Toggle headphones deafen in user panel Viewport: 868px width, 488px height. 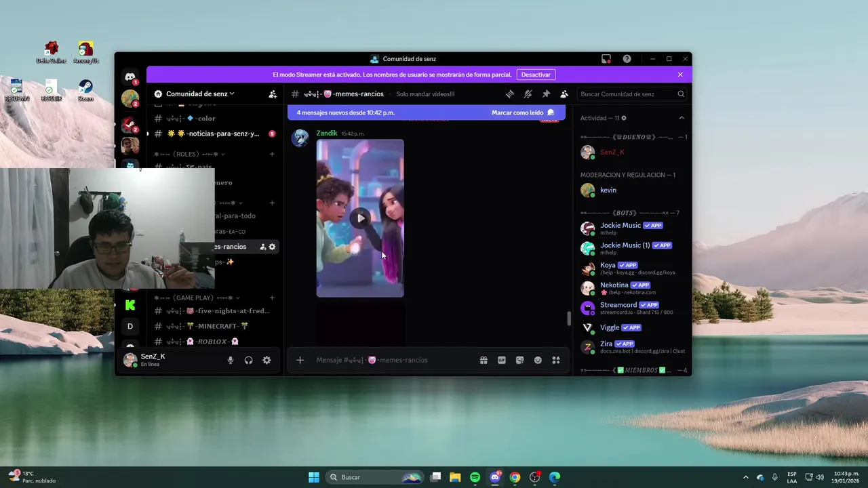(x=248, y=361)
